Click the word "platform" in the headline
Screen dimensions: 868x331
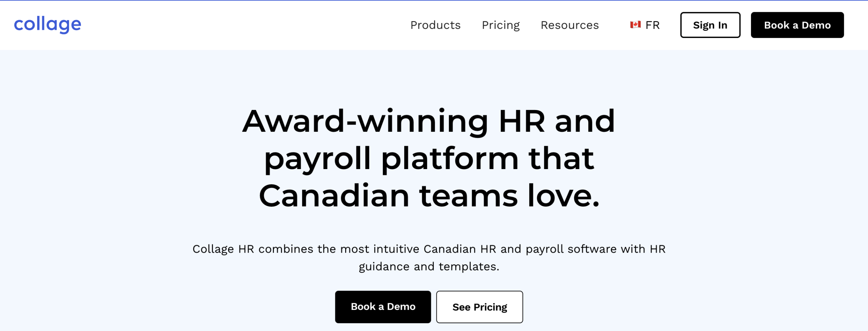coord(450,159)
